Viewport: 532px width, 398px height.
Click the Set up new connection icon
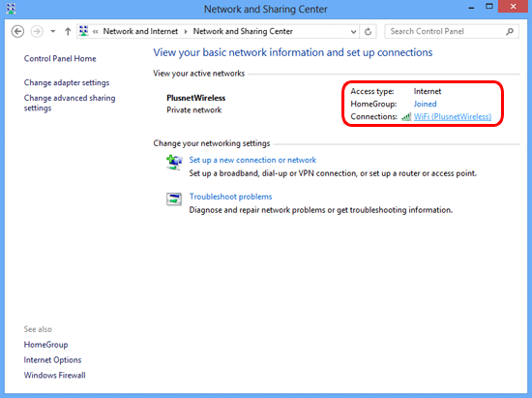point(174,163)
